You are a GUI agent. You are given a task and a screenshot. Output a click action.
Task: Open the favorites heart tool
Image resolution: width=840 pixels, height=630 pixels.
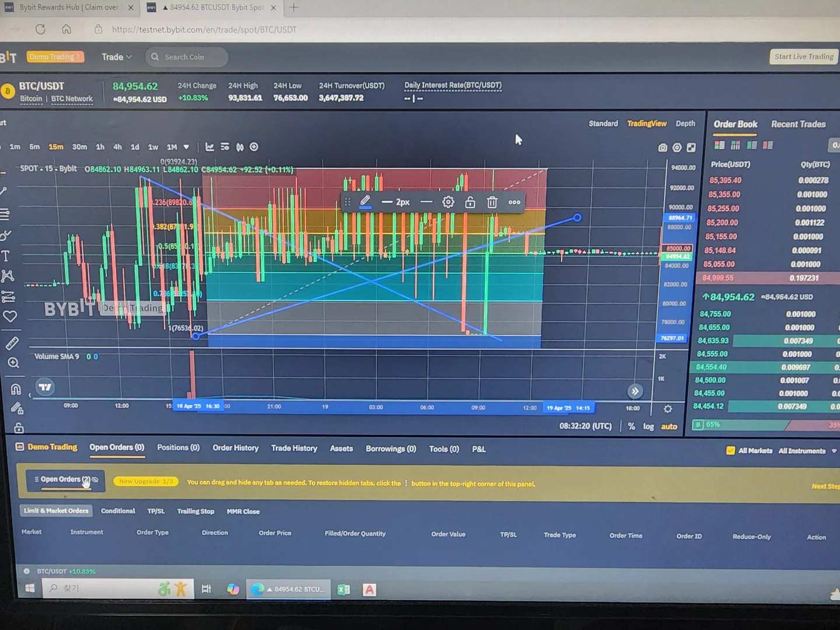pos(10,317)
